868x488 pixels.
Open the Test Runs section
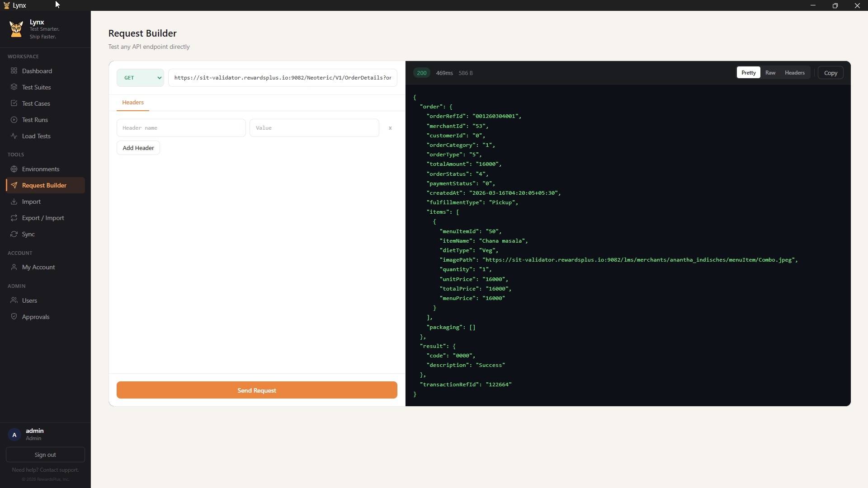tap(35, 119)
